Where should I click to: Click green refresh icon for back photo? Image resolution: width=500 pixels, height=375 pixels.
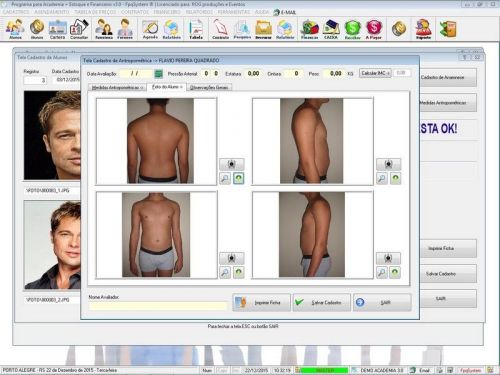238,178
